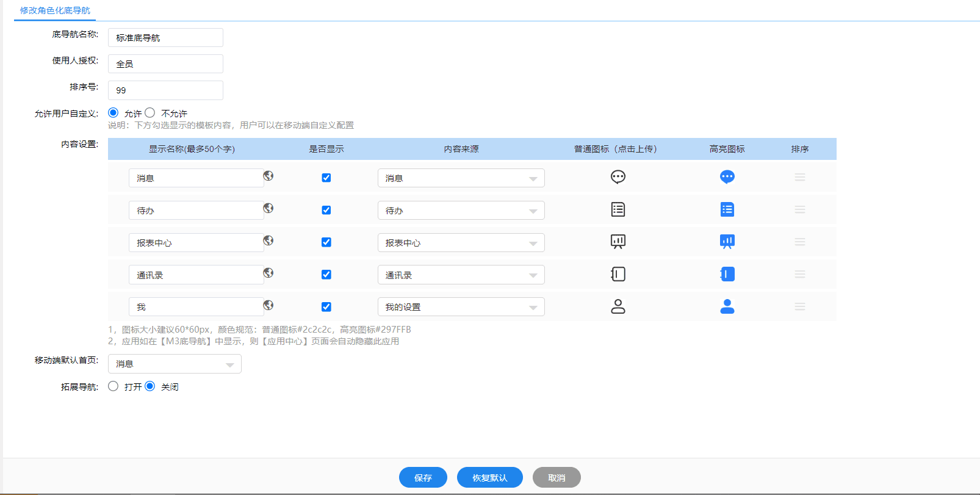This screenshot has width=980, height=495.
Task: Click highlighted blue icon for 报表中心 row
Action: tap(727, 242)
